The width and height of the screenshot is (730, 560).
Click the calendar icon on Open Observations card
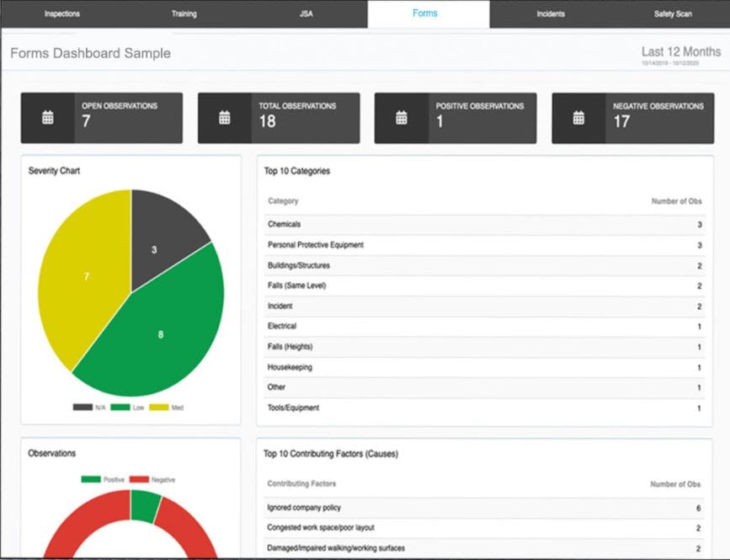[46, 117]
